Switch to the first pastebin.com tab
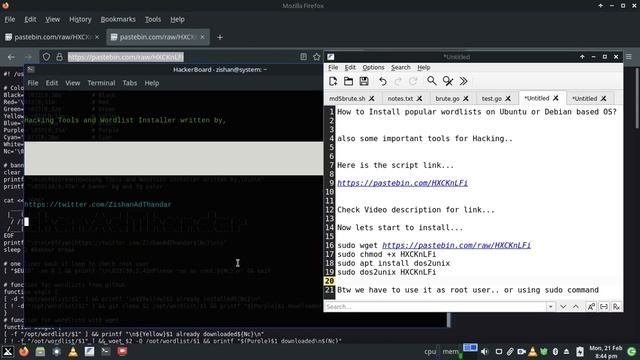Viewport: 640px width, 360px height. (x=52, y=37)
